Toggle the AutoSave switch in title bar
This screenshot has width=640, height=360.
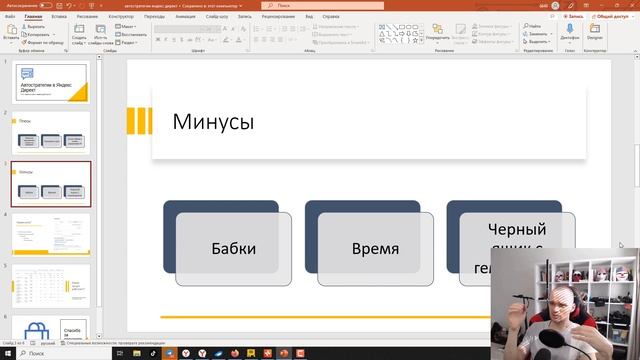tap(45, 6)
